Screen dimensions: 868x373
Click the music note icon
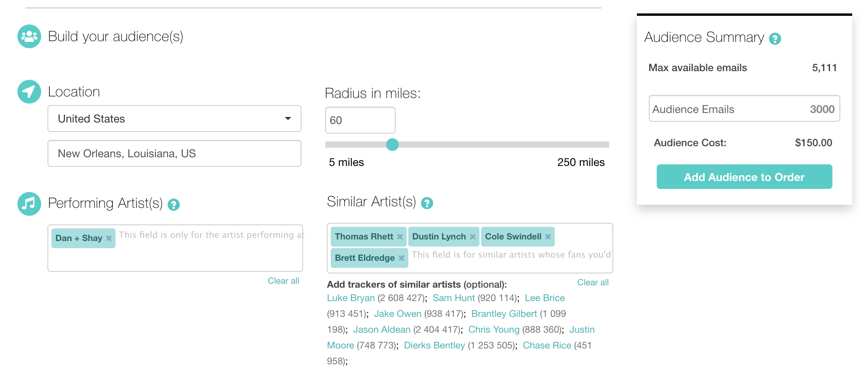tap(29, 204)
